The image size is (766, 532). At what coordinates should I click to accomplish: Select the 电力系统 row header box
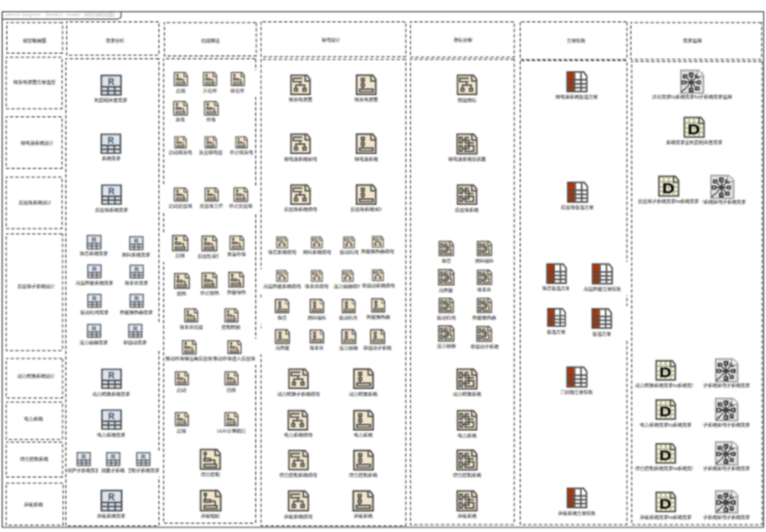coord(34,419)
